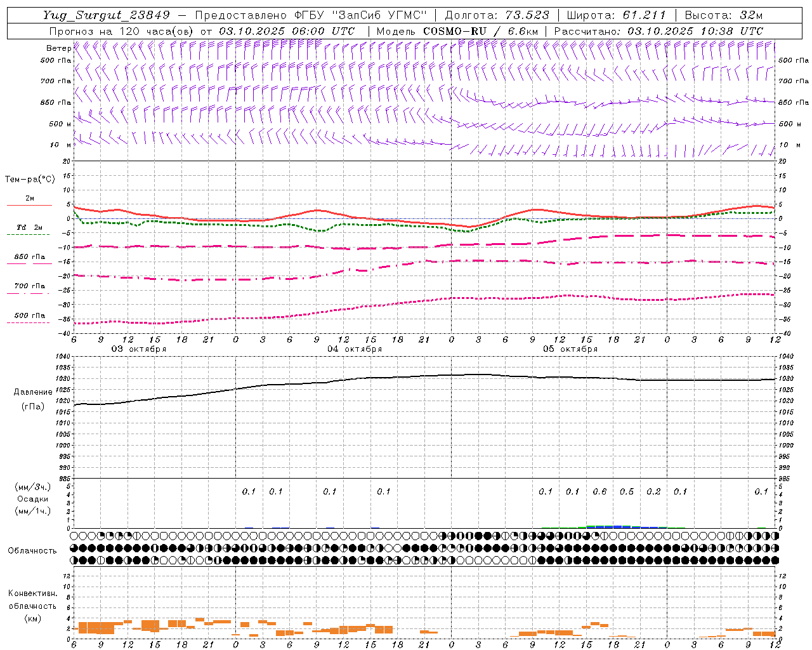Click the "(км)" unit under convective cloudiness
Screen dimensions: 812x650
coord(32,618)
